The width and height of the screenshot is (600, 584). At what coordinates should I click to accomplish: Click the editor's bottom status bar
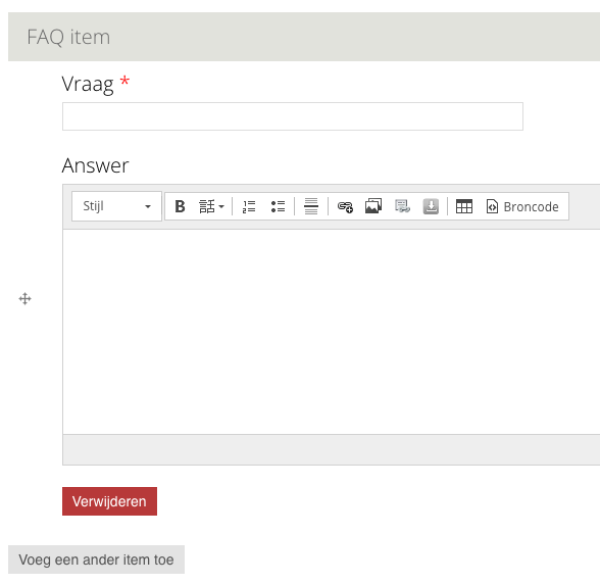pos(330,450)
